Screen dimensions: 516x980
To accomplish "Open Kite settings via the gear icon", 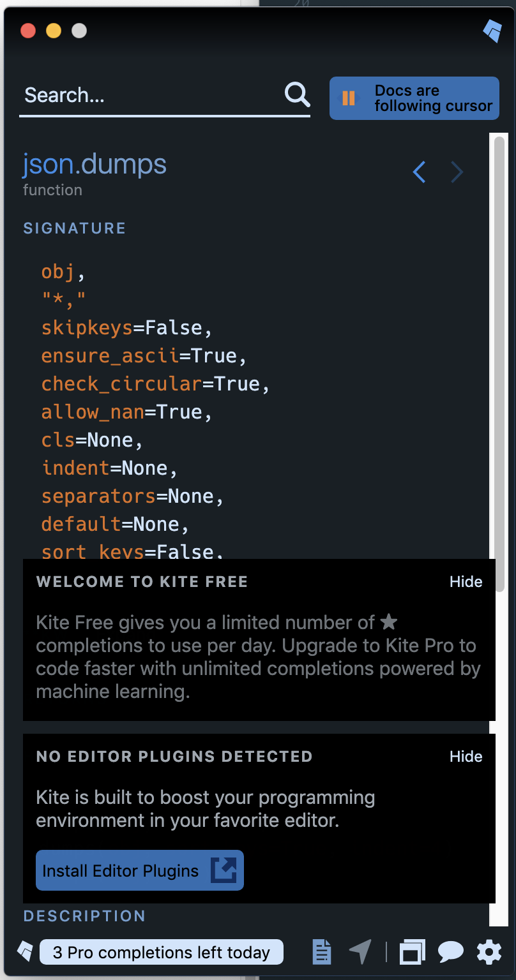I will click(x=489, y=951).
